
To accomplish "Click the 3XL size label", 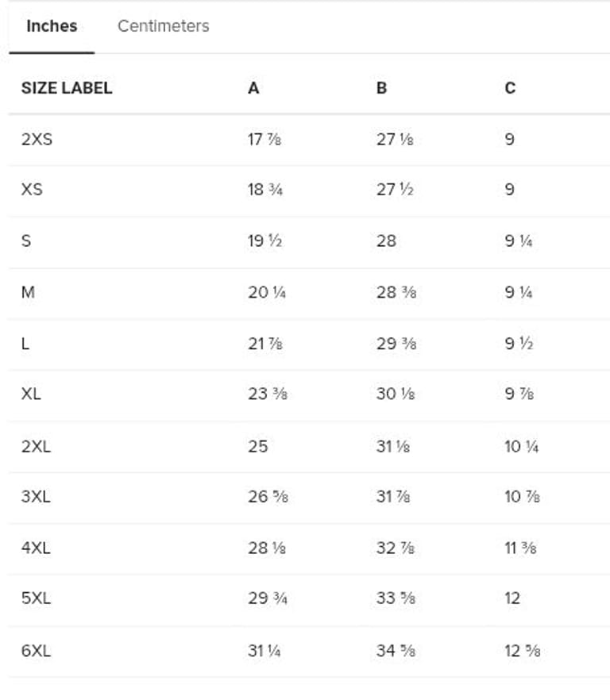I will (36, 497).
